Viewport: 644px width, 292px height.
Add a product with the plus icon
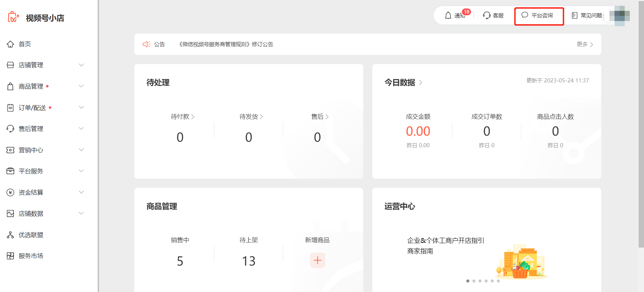317,260
